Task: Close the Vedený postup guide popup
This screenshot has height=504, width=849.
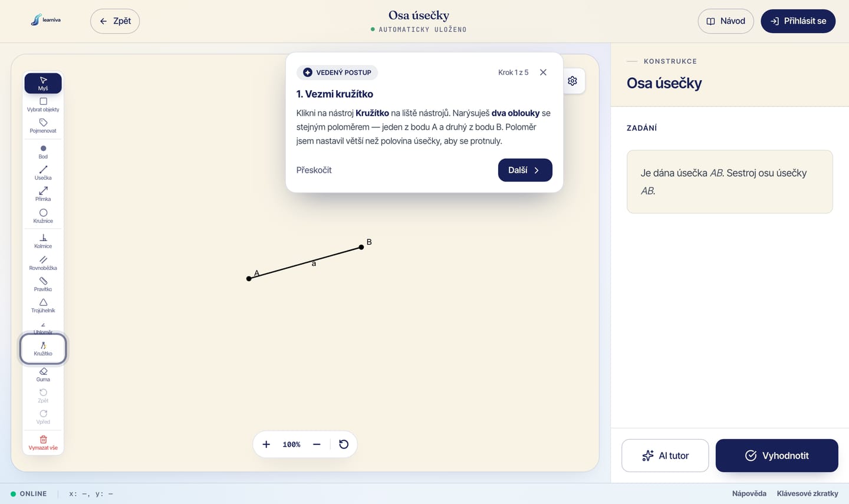Action: [x=543, y=73]
